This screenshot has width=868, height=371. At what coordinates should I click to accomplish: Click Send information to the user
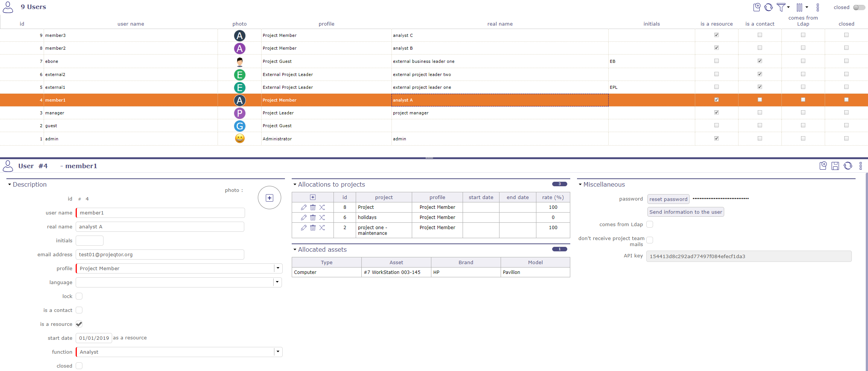coord(685,212)
